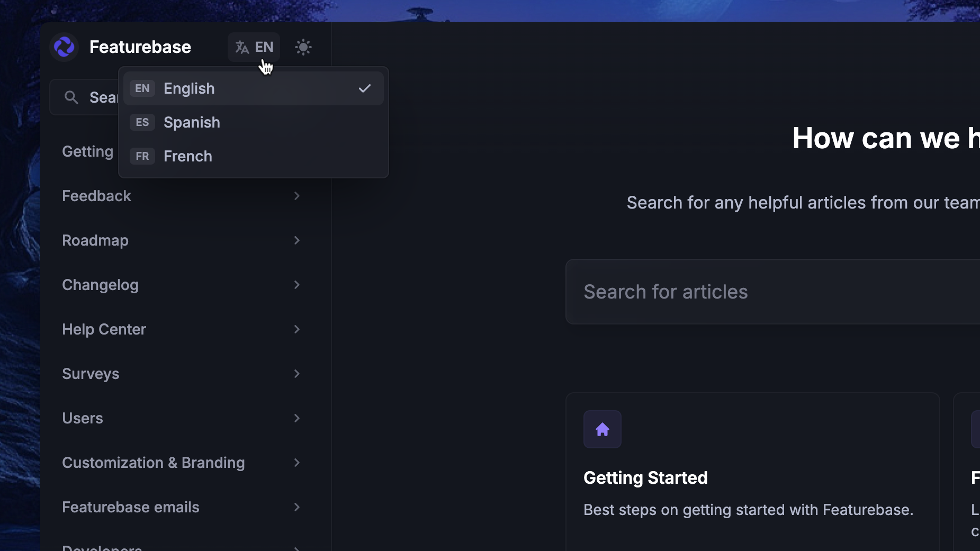Click the Featurebase logo icon
980x551 pixels.
click(x=64, y=47)
